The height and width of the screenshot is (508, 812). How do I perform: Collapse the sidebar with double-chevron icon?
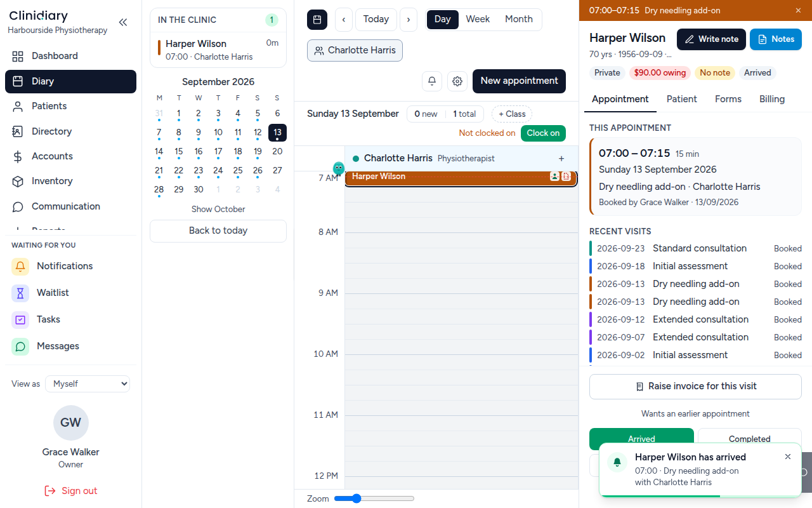(x=123, y=22)
